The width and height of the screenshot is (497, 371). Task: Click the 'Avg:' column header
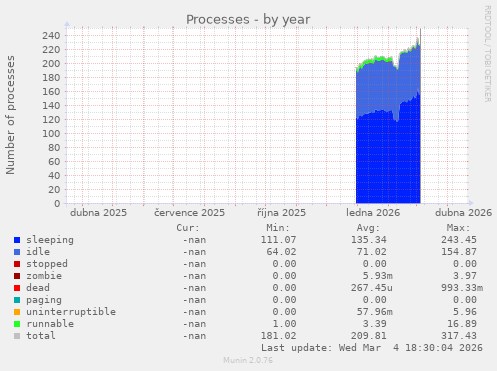(368, 228)
